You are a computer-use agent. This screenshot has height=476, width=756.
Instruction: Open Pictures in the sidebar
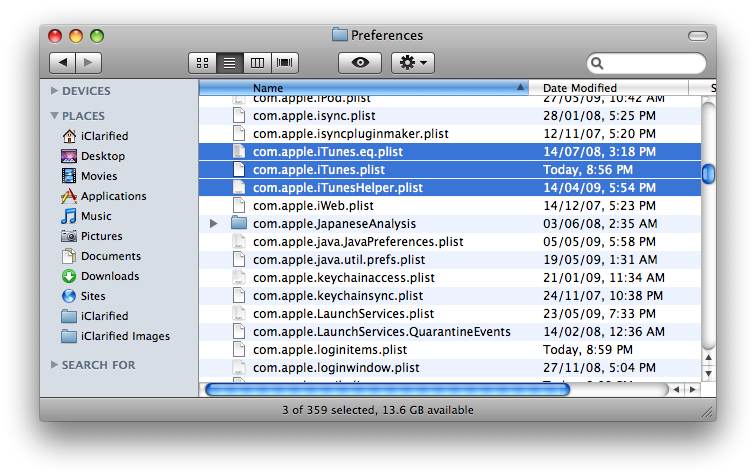coord(92,236)
